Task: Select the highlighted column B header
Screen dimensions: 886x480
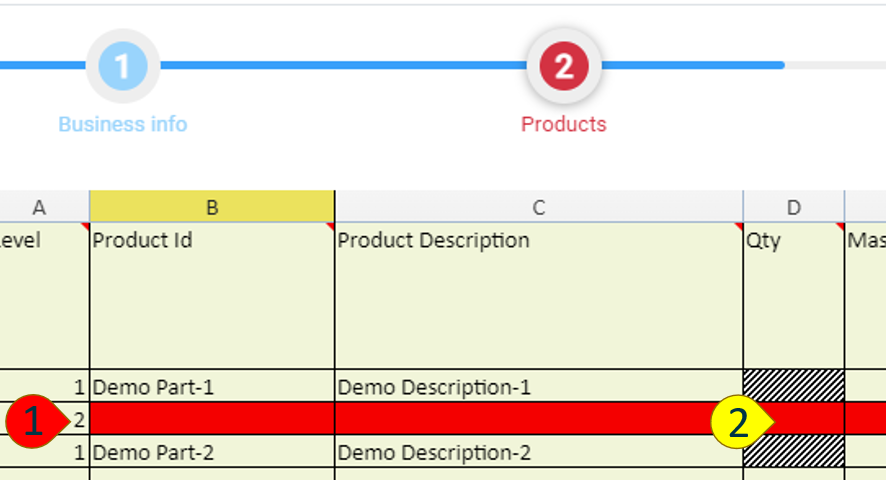Action: tap(212, 207)
